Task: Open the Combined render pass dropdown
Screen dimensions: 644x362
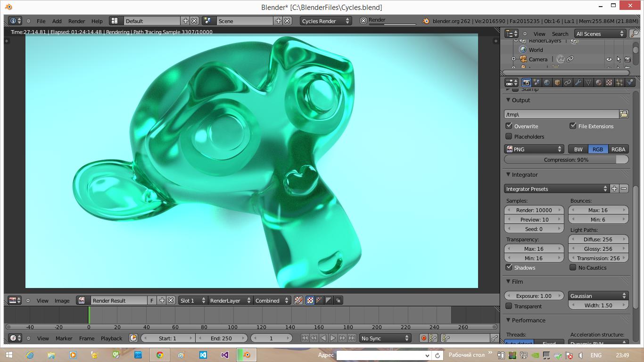Action: click(272, 300)
